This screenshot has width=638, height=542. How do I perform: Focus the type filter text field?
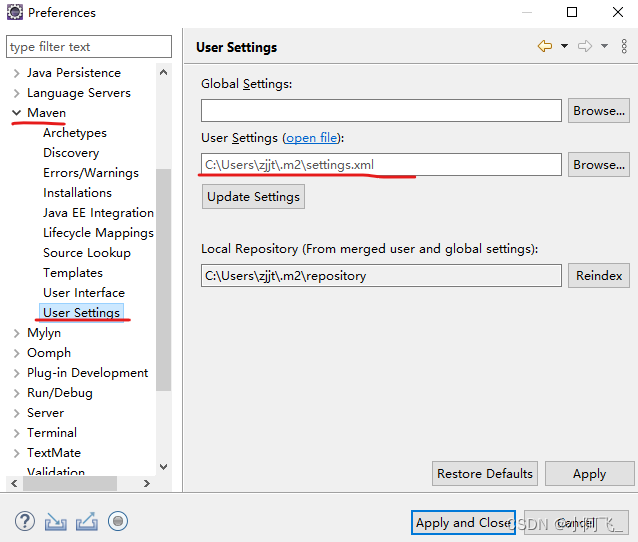point(89,47)
